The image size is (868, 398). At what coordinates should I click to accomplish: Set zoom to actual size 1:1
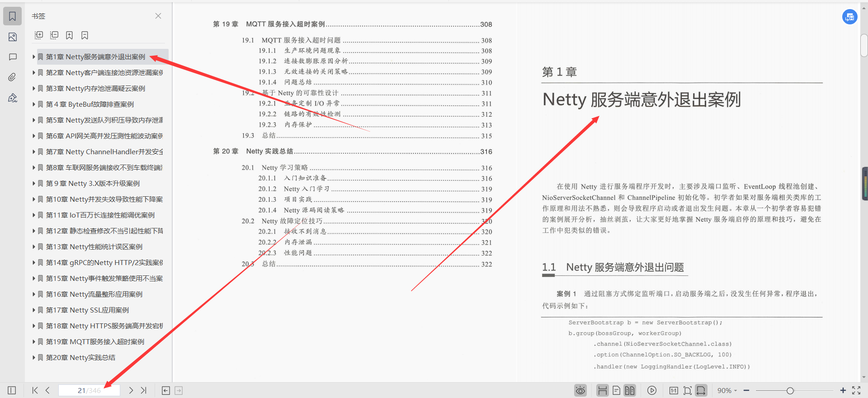(674, 390)
